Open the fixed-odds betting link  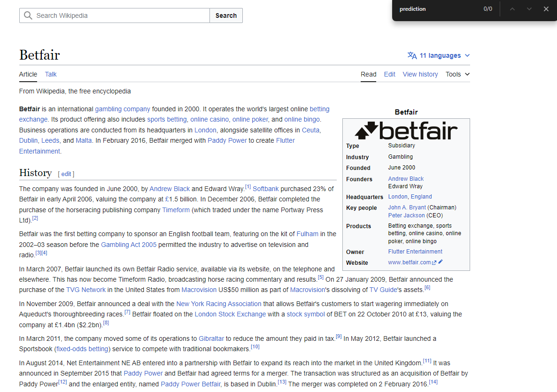point(82,349)
